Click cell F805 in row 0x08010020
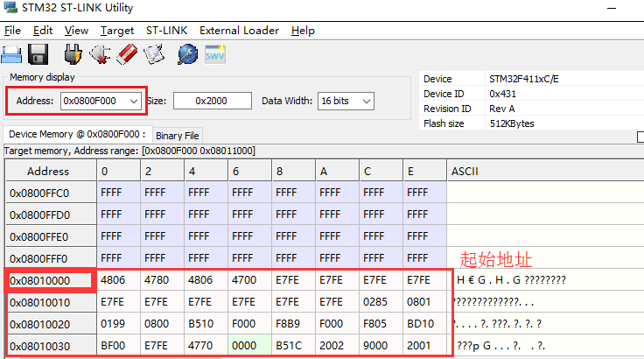Viewport: 644px width, 359px height. 381,324
